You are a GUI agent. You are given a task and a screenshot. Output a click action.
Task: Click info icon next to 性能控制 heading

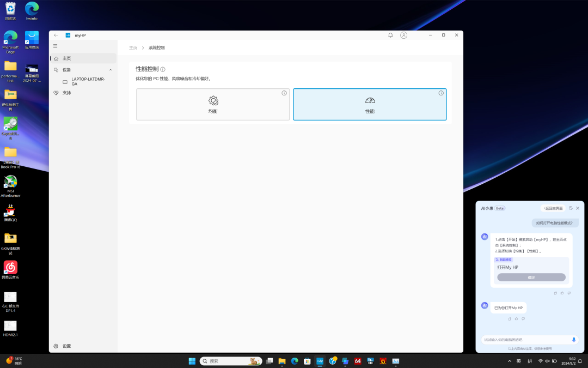coord(163,69)
